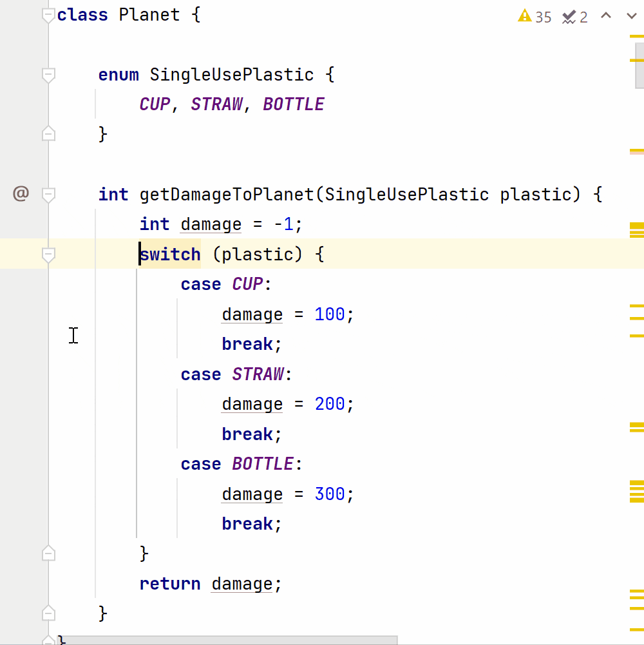Click the yellow warning triangle showing 35
This screenshot has height=645, width=644.
(x=525, y=16)
